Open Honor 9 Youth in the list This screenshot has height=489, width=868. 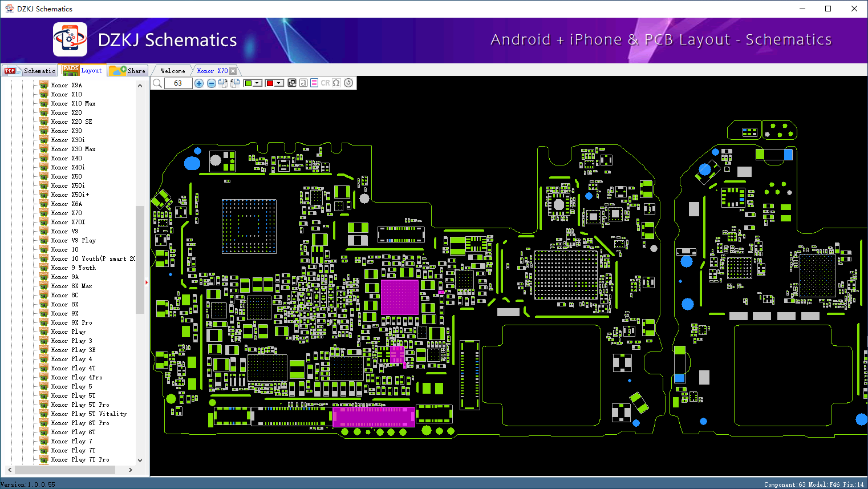[x=73, y=268]
